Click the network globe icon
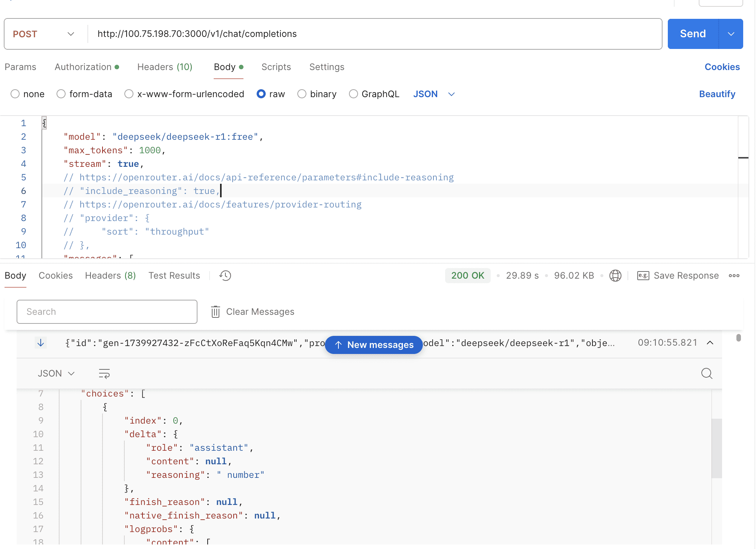 coord(615,276)
